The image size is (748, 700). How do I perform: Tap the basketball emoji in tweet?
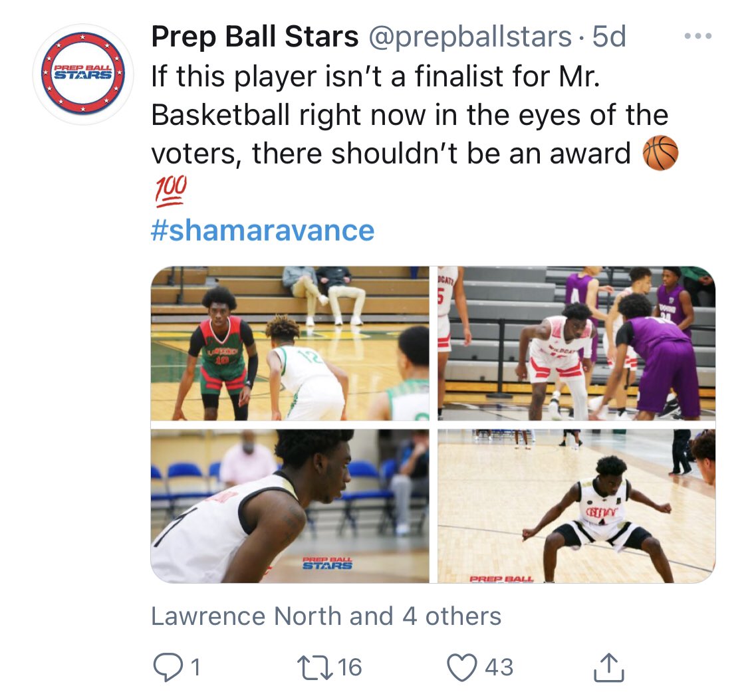661,153
